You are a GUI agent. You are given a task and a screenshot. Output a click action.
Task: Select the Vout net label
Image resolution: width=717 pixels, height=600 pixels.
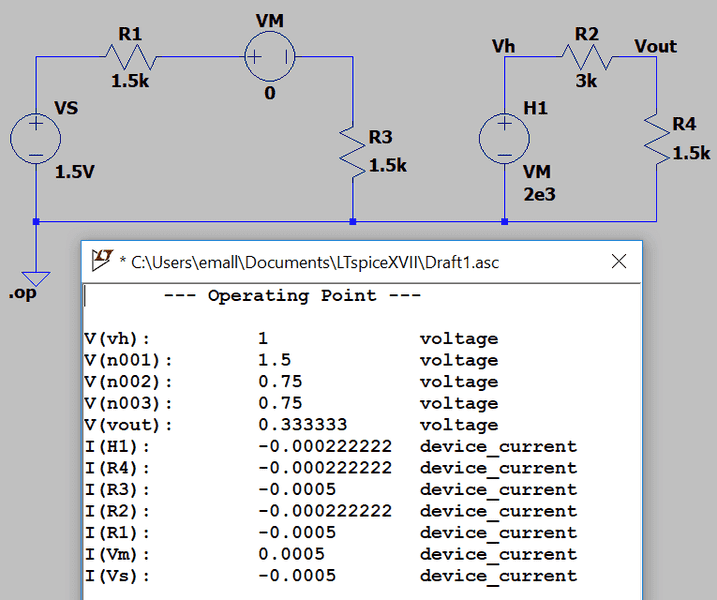[655, 46]
